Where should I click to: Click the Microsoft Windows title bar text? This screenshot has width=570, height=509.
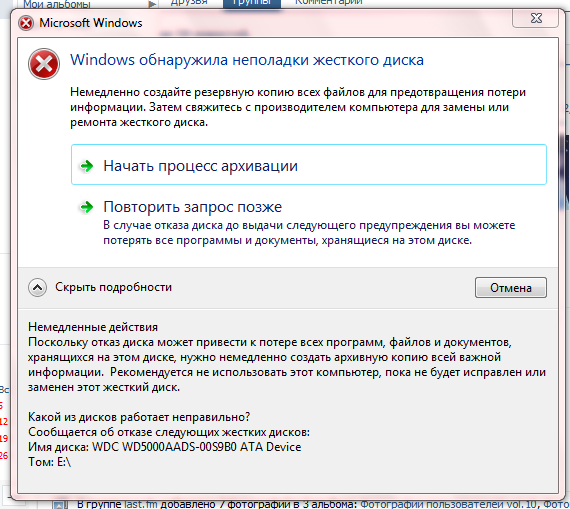point(91,23)
